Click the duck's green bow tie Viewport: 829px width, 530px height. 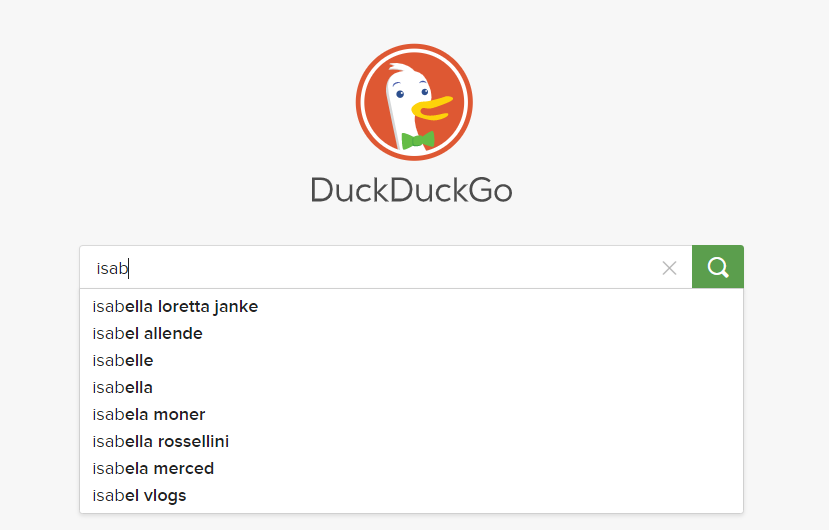point(418,140)
